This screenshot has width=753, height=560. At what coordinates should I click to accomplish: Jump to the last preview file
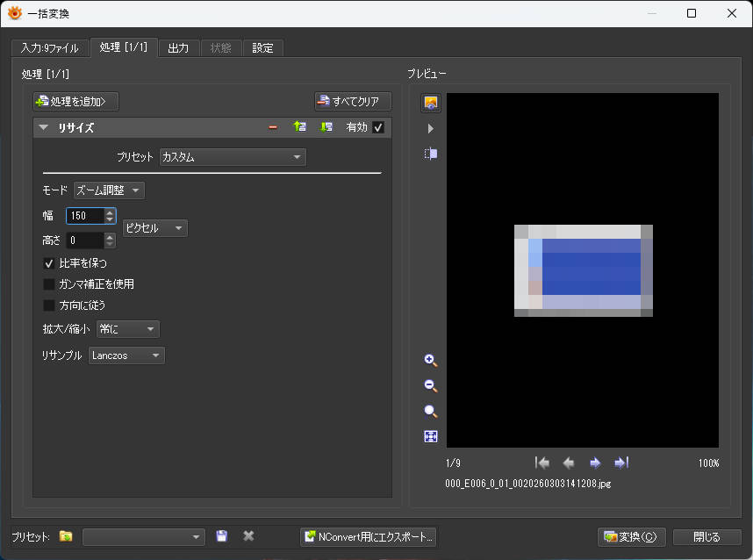tap(621, 463)
